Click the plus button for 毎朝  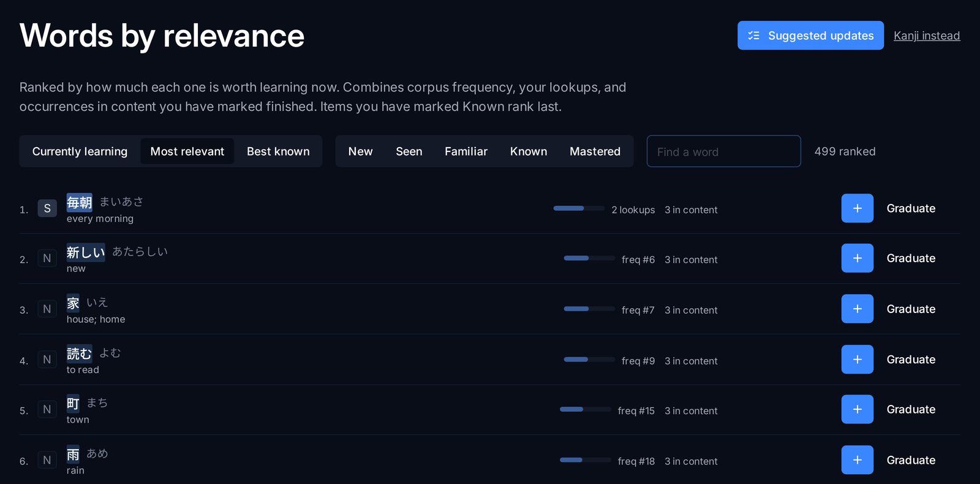coord(857,208)
